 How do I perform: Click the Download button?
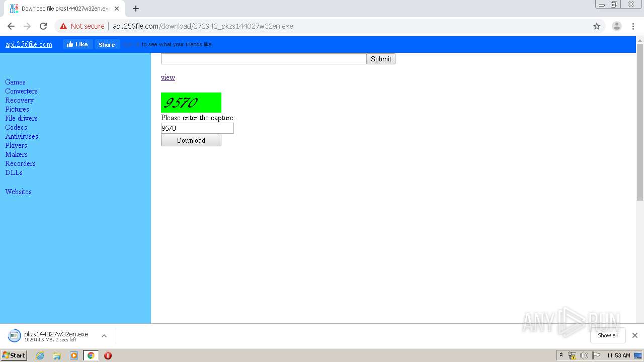pos(191,140)
